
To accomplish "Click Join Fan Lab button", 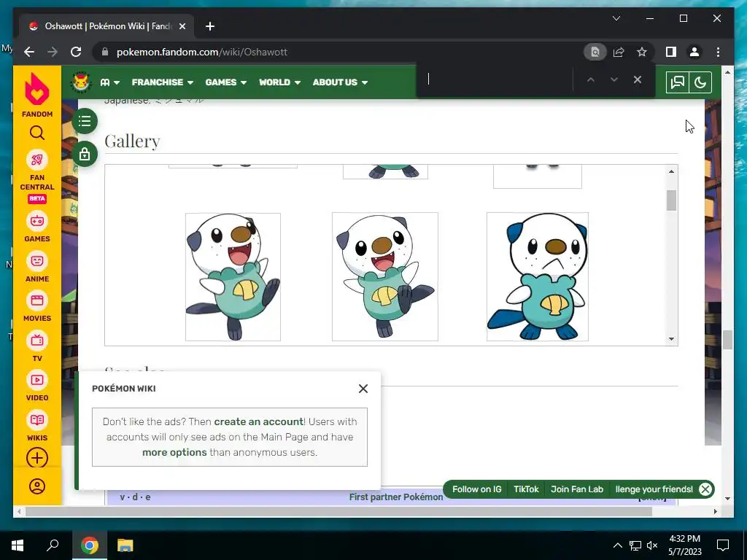I will (x=577, y=489).
